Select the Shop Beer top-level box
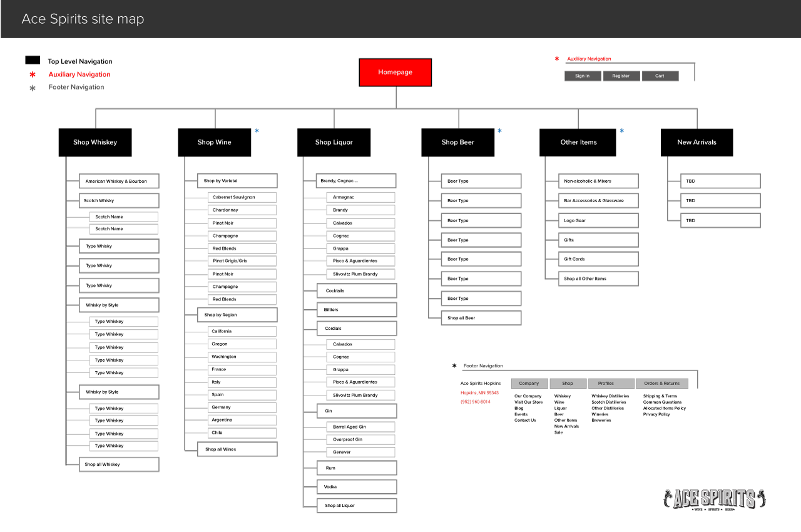 pos(458,142)
